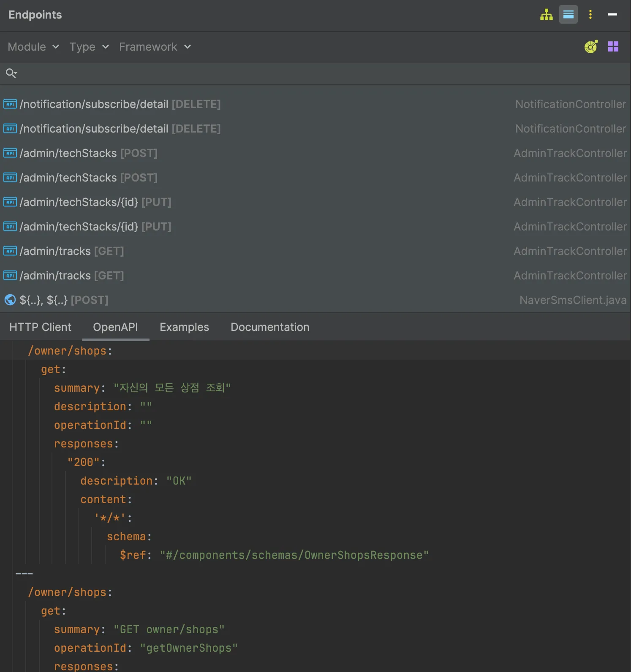Expand the Type filter dropdown
Screen dimensions: 631x672
click(89, 47)
